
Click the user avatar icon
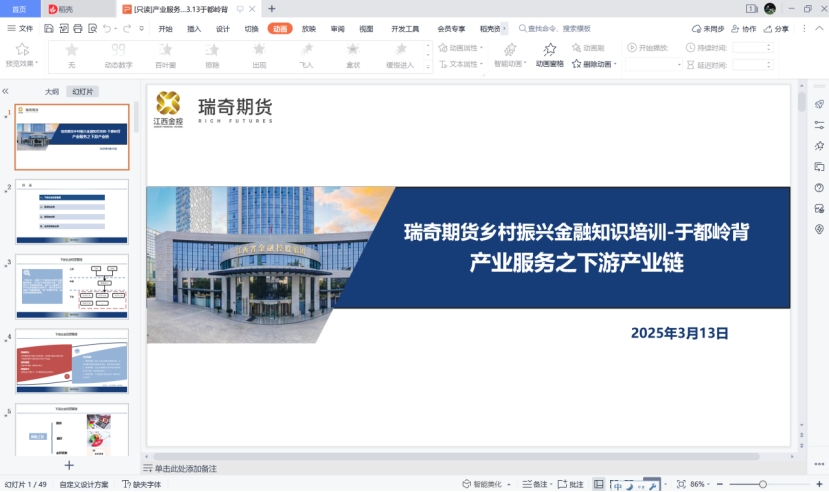click(770, 8)
